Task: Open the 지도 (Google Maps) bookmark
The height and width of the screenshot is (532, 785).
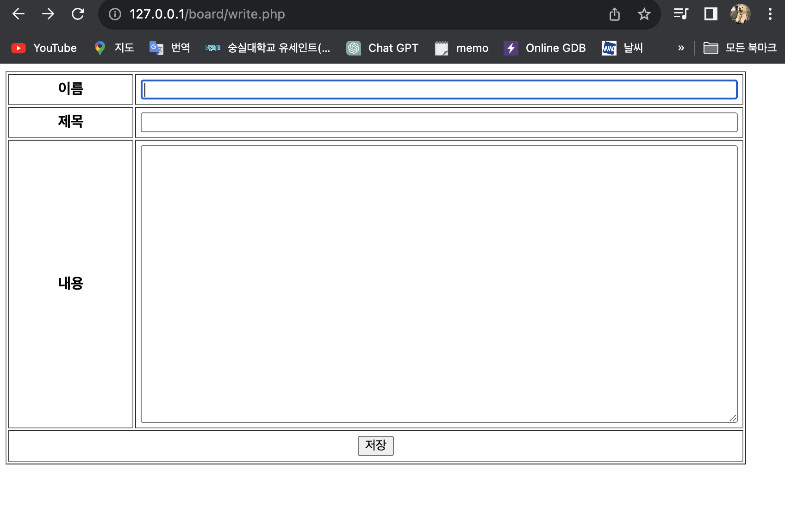Action: coord(112,48)
